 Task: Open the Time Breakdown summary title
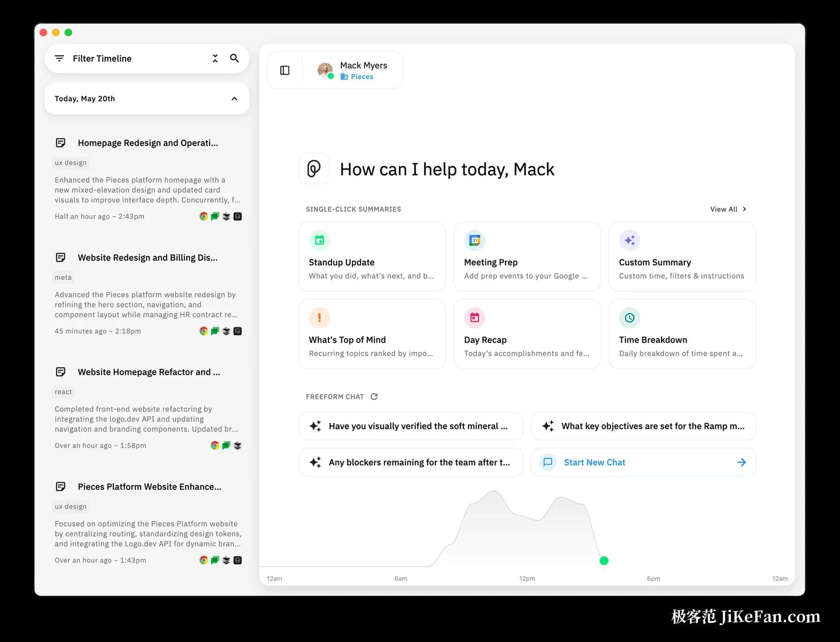(x=653, y=340)
